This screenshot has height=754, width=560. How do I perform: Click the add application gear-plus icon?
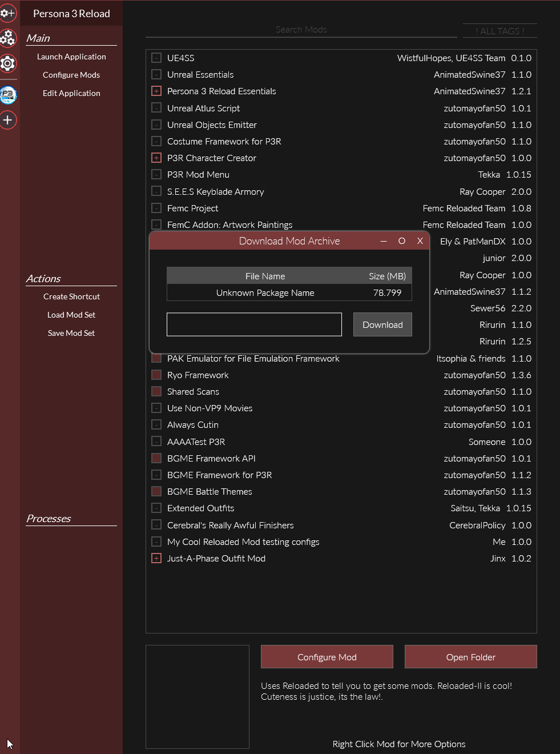[x=7, y=13]
